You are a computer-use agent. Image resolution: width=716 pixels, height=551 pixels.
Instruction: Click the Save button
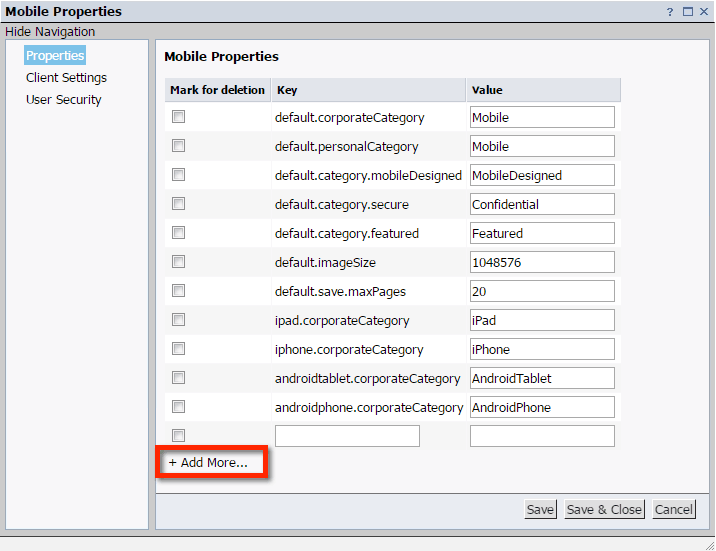(x=540, y=510)
